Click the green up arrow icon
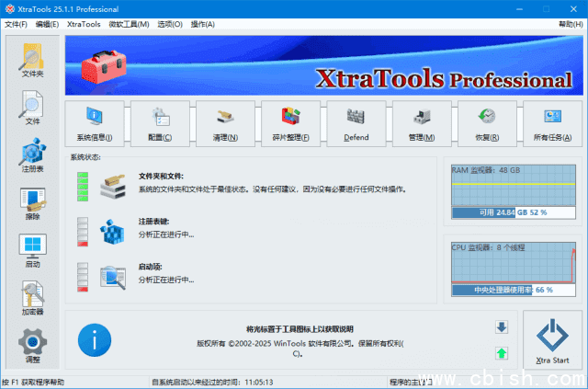The height and width of the screenshot is (389, 588). tap(502, 353)
